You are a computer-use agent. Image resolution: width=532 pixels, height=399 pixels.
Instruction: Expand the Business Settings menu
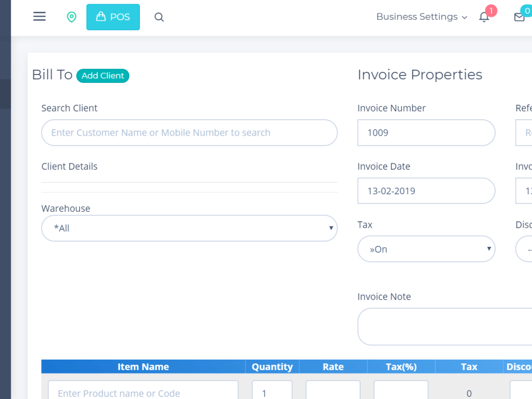422,16
